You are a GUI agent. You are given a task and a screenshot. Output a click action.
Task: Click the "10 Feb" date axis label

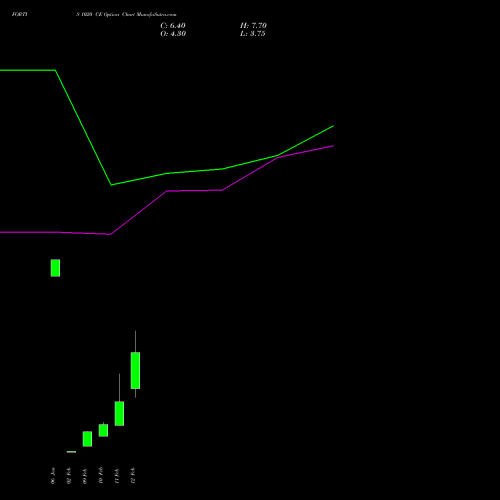101,476
